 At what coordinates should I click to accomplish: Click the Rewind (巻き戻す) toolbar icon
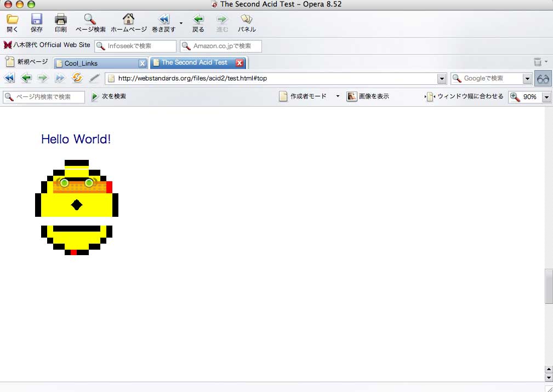coord(164,19)
